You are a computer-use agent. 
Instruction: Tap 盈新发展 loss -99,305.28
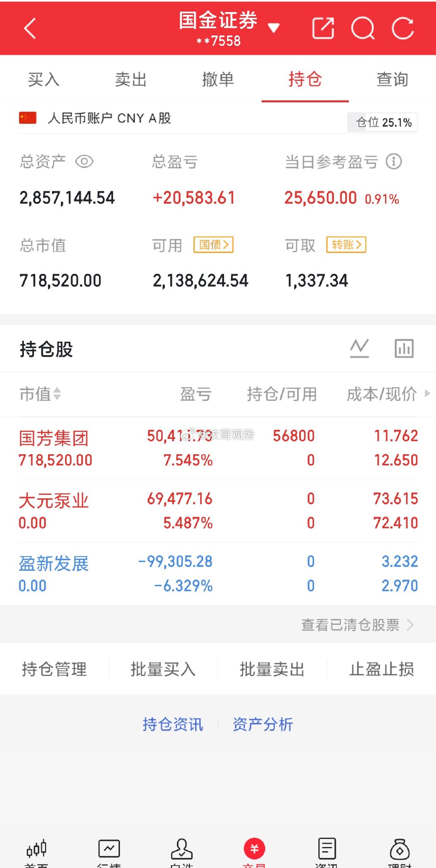(x=175, y=561)
